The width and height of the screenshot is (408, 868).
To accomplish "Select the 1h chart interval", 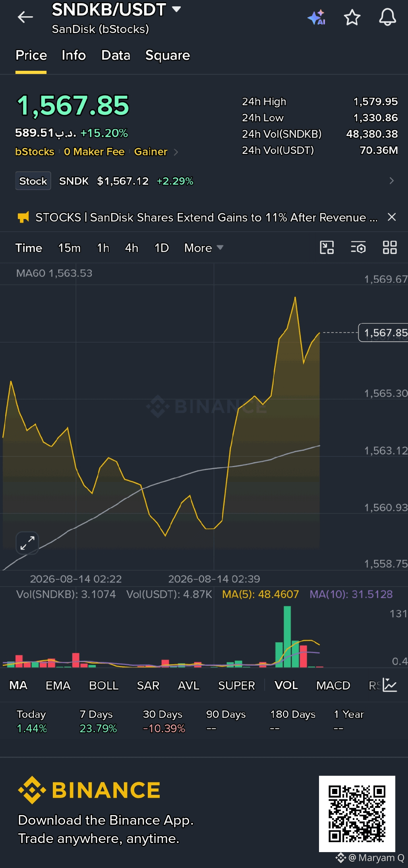I will [103, 248].
